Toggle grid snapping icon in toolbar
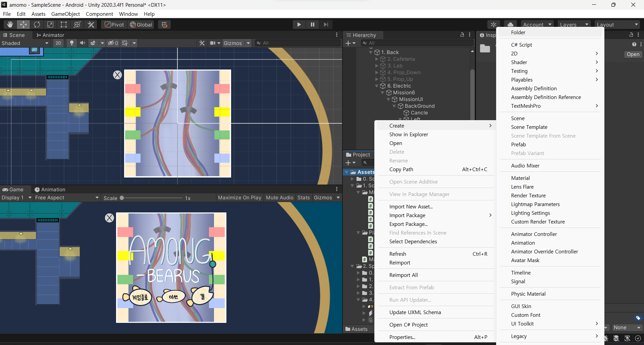The height and width of the screenshot is (345, 644). point(164,24)
